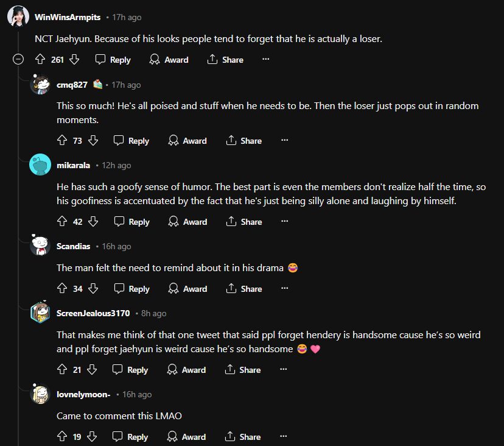The height and width of the screenshot is (446, 504).
Task: Reply to ScreenJealous3170's comment
Action: coord(130,370)
